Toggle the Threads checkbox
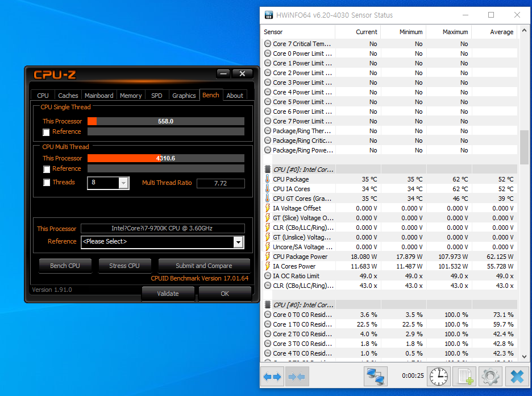 tap(47, 183)
